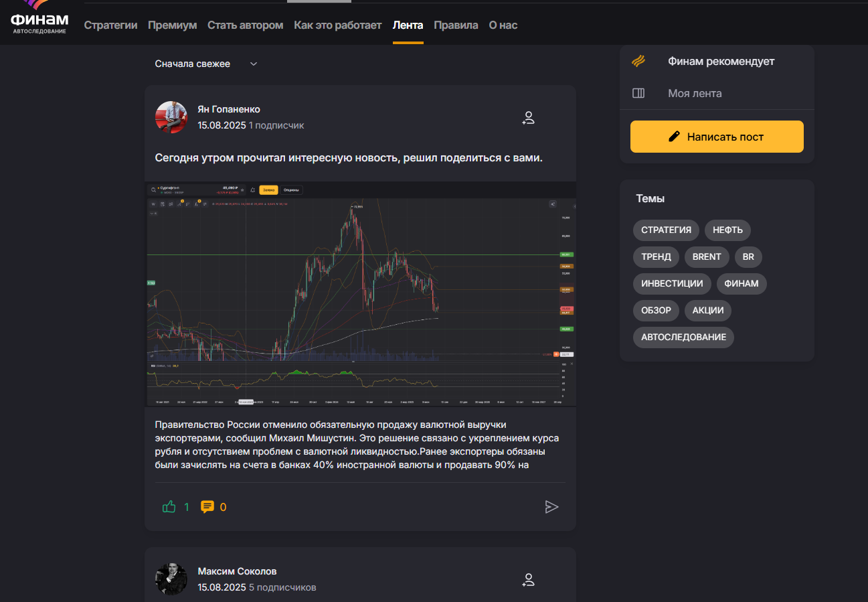Open comments on Ян Гопаненко's post
This screenshot has width=868, height=602.
pos(207,507)
